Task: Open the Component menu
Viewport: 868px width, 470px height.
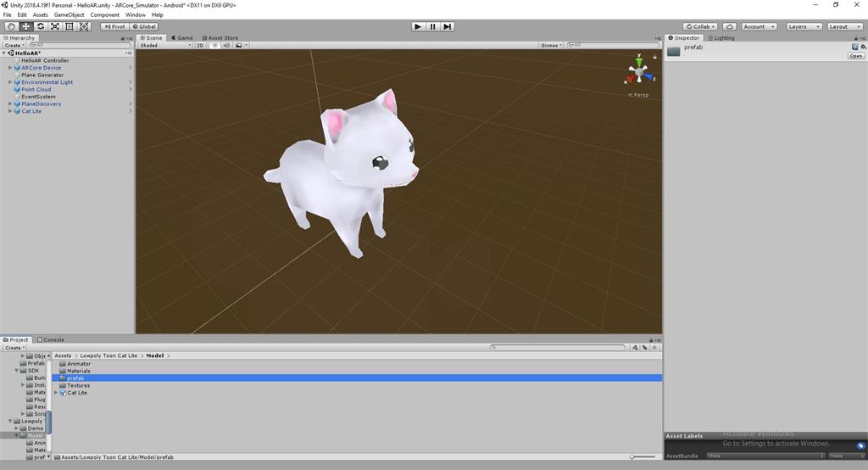Action: pos(104,15)
